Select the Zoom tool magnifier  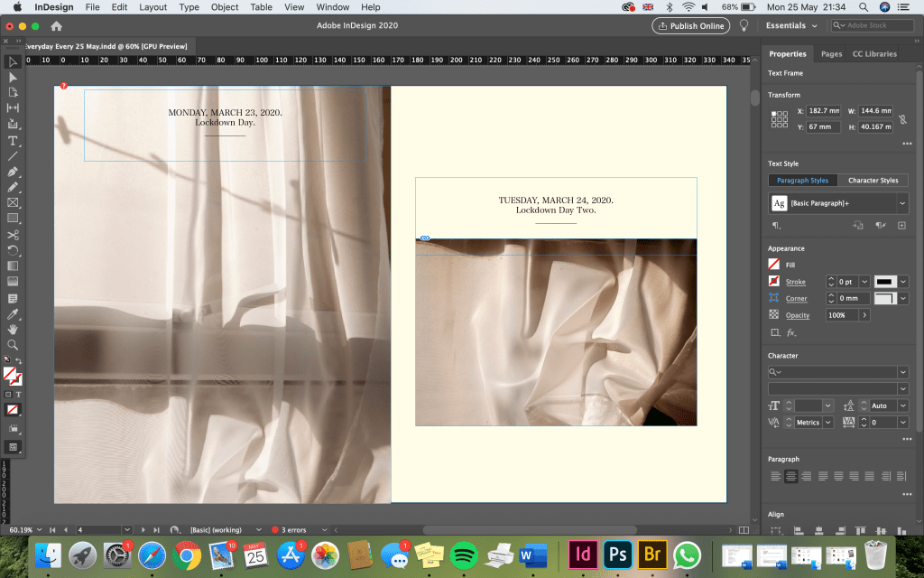pyautogui.click(x=13, y=344)
